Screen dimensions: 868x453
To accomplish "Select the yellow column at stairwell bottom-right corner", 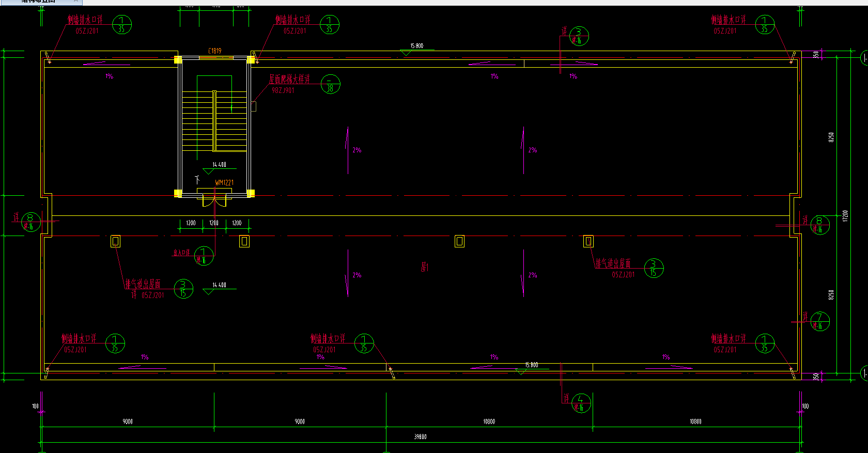I will pos(251,193).
